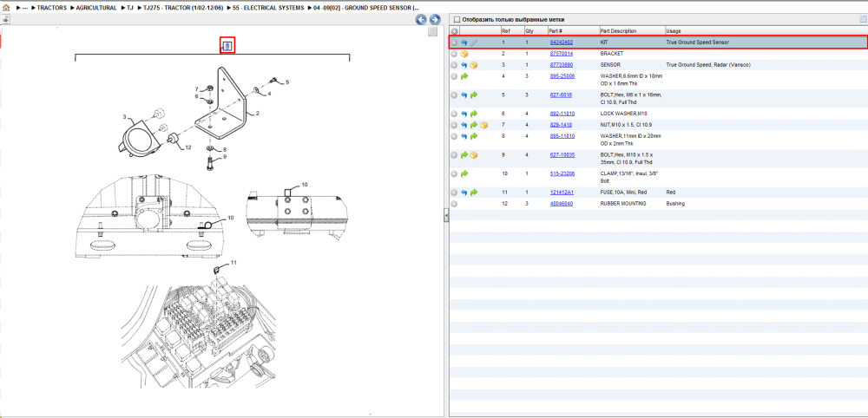Open part number 87570014 link
This screenshot has width=868, height=418.
[561, 54]
